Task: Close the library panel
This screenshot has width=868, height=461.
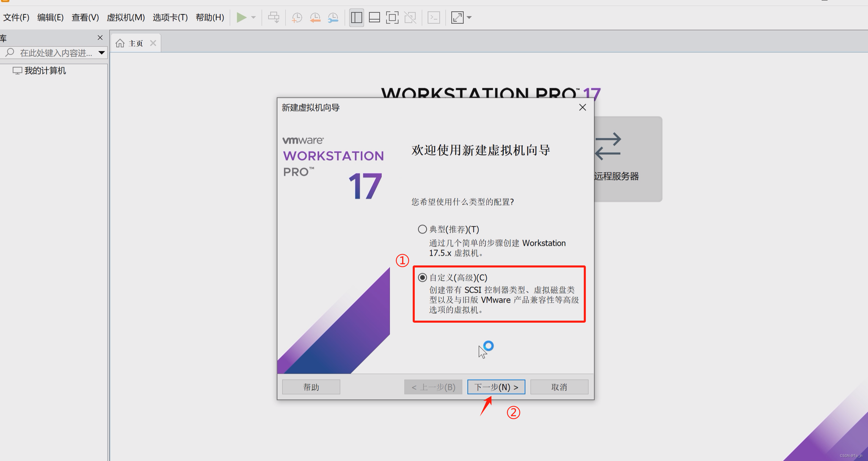Action: pyautogui.click(x=100, y=37)
